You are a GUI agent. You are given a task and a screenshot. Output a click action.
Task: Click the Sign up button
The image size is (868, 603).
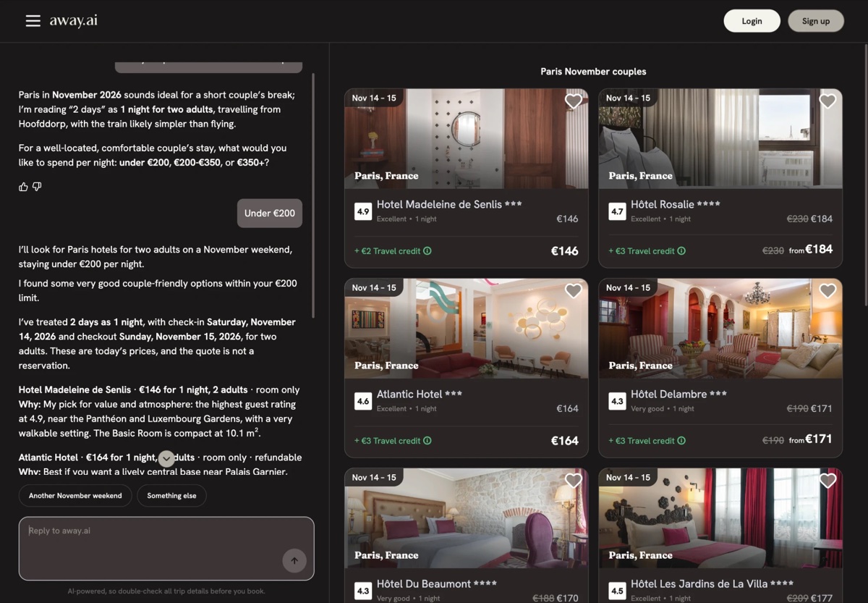click(x=815, y=21)
